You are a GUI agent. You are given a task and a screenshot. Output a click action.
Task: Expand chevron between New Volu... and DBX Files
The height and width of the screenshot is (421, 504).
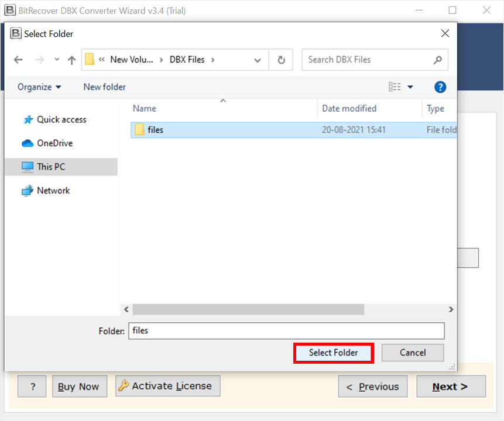point(161,60)
